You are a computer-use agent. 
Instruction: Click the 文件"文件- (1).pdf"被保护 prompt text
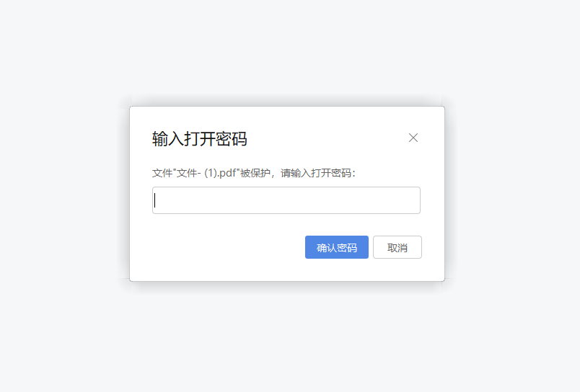click(x=211, y=173)
